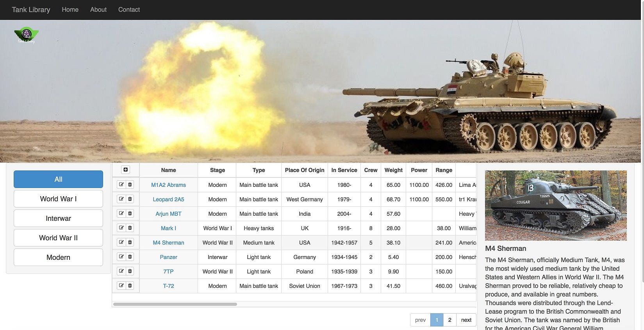Click the 1934-1945 service cell
The image size is (644, 330).
[344, 257]
